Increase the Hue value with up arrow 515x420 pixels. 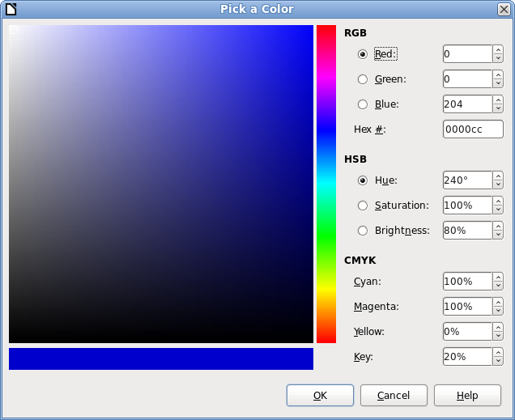pos(497,176)
